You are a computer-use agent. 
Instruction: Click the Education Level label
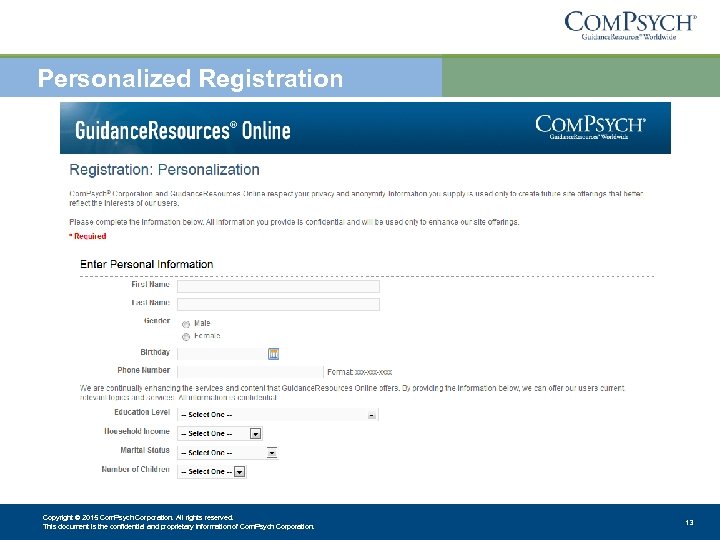click(142, 412)
